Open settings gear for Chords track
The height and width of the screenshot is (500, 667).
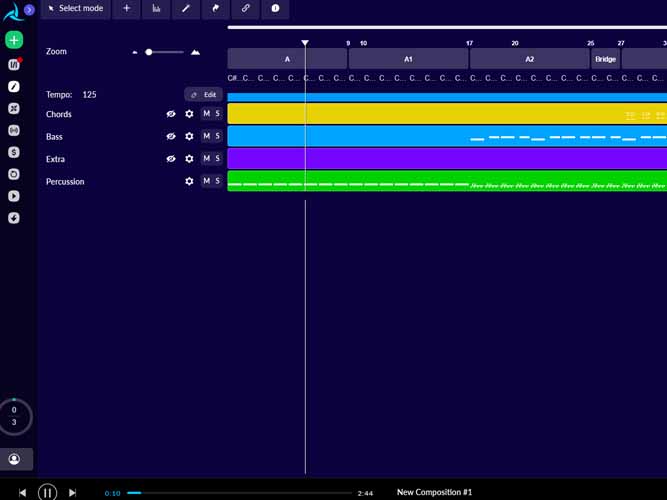click(189, 114)
